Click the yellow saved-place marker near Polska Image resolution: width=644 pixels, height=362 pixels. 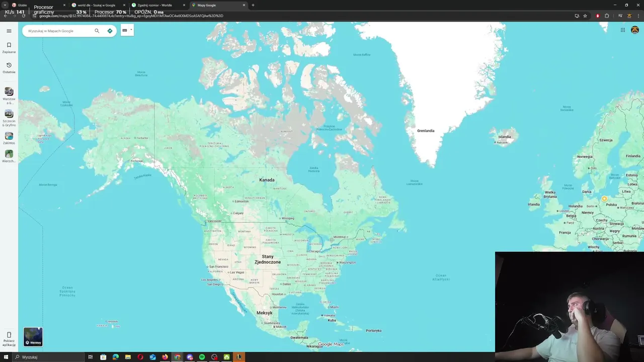point(604,199)
